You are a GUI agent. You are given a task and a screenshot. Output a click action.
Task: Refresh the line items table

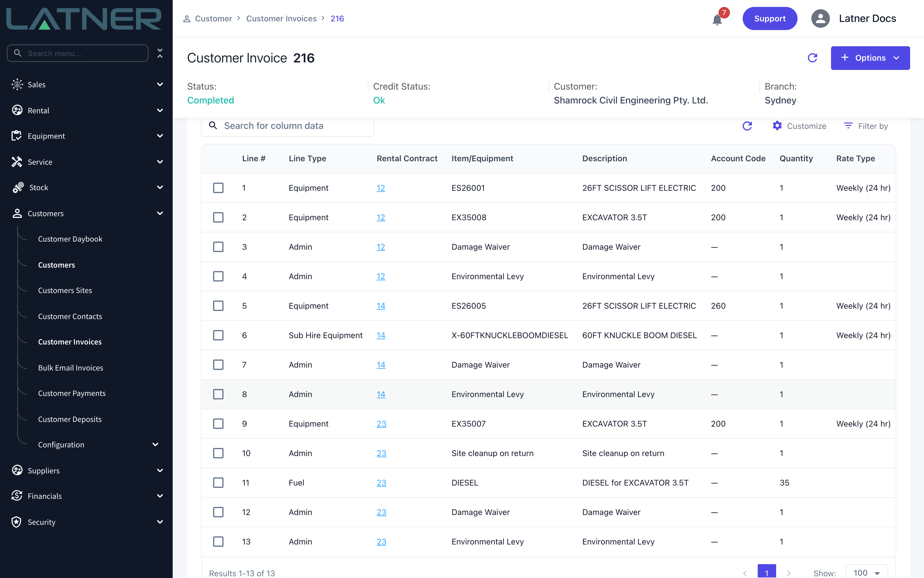tap(747, 126)
